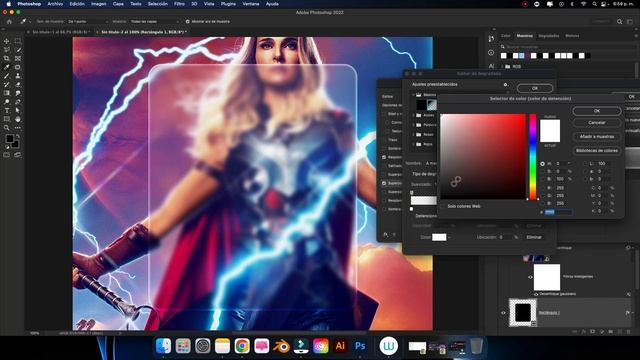Swap foreground and background colors
The width and height of the screenshot is (640, 360).
pos(18,136)
